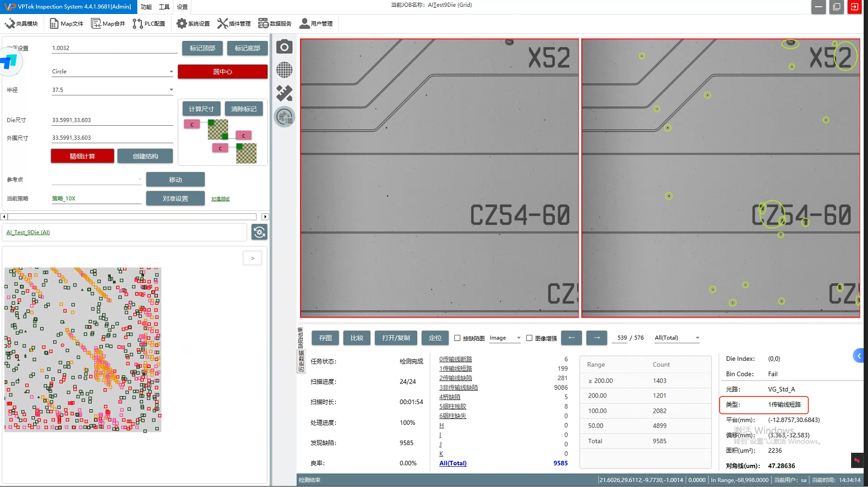Image resolution: width=868 pixels, height=487 pixels.
Task: Open the 半径 37.5 radius dropdown
Action: click(x=112, y=90)
